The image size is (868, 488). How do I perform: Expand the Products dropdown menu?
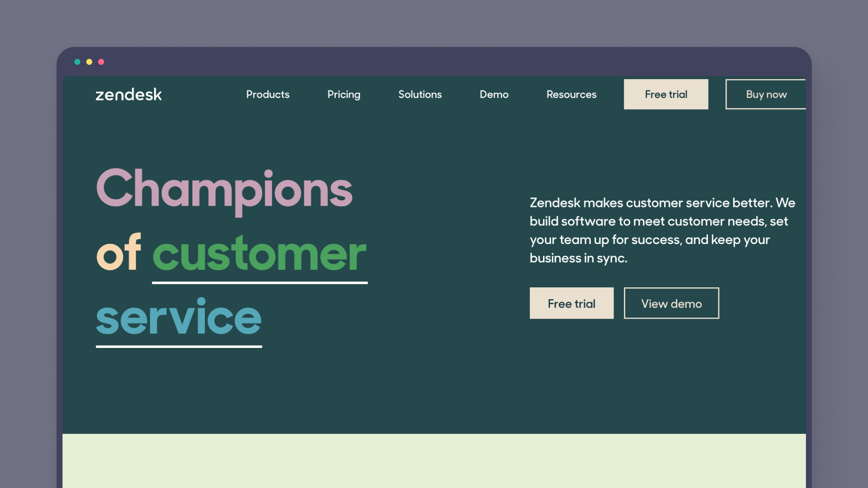(268, 94)
